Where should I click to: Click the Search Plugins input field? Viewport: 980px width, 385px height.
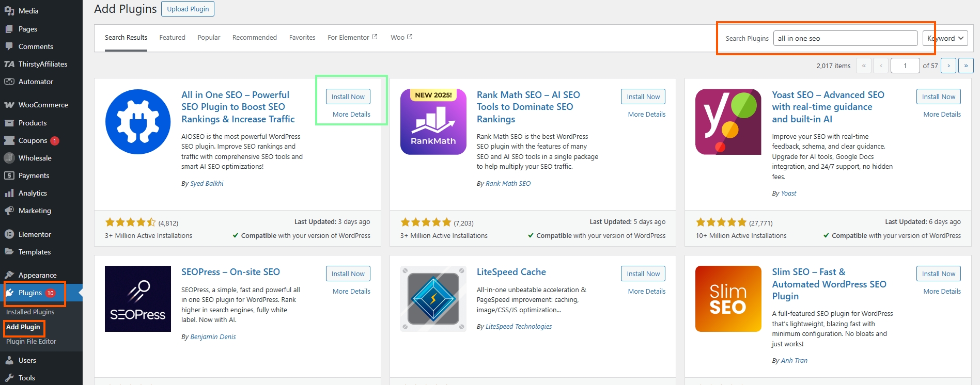[x=845, y=38]
